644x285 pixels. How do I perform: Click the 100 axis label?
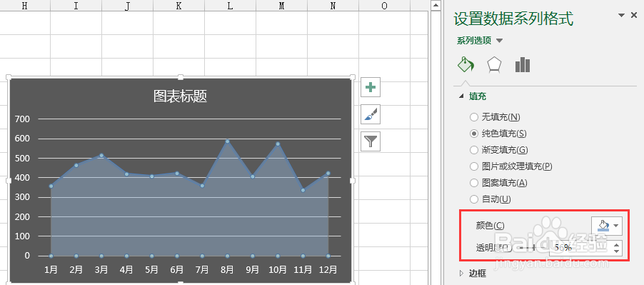[x=22, y=236]
